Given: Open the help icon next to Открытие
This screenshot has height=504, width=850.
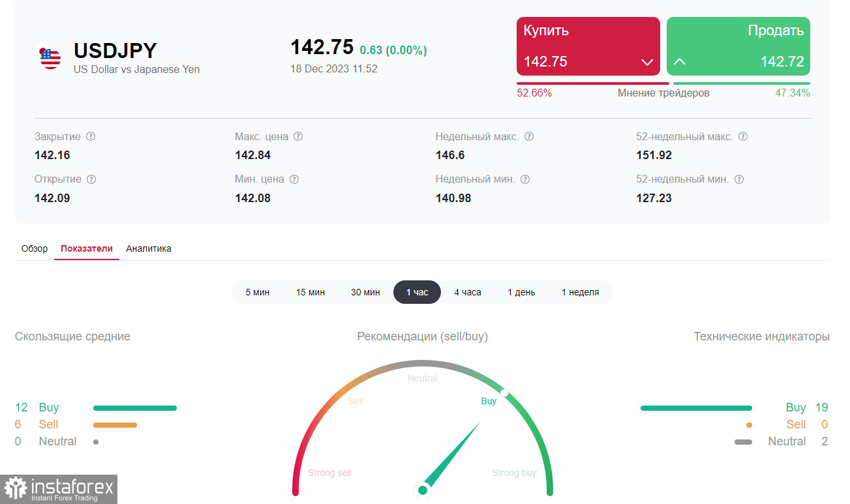Looking at the screenshot, I should coord(91,179).
